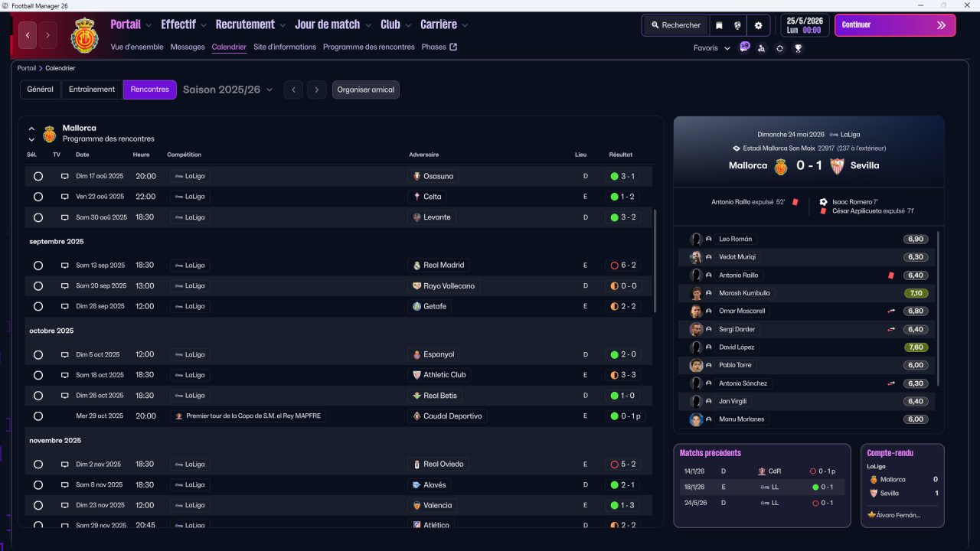Expand the Carrière dropdown menu
980x551 pixels.
click(444, 24)
